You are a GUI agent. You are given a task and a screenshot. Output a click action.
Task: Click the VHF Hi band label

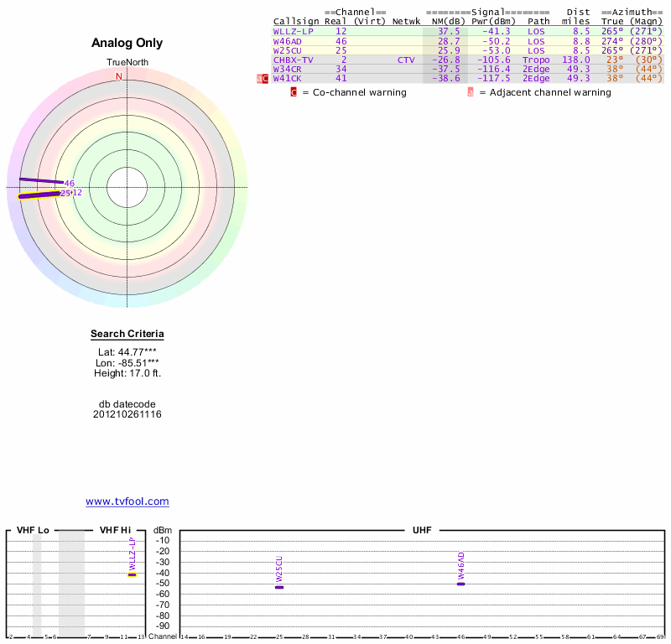tap(115, 530)
